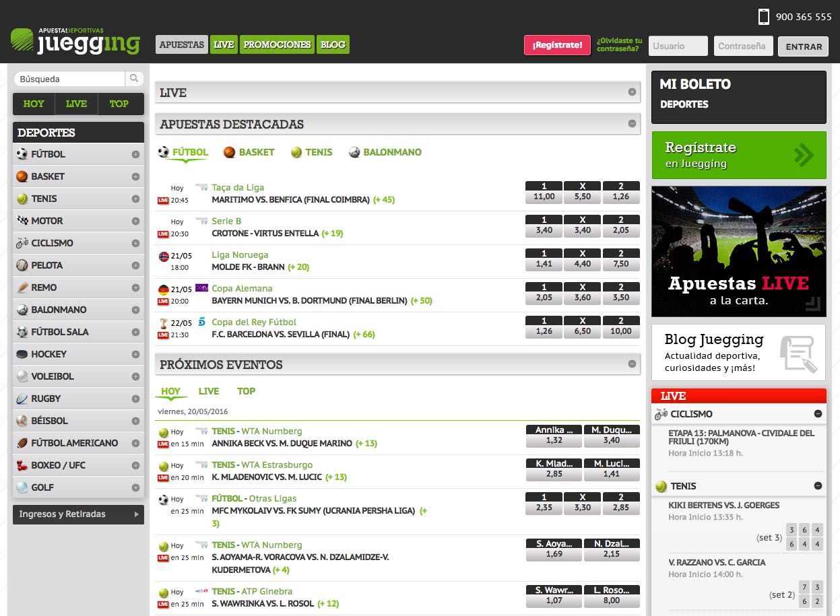The width and height of the screenshot is (840, 616).
Task: Click forgot password link
Action: click(x=619, y=44)
